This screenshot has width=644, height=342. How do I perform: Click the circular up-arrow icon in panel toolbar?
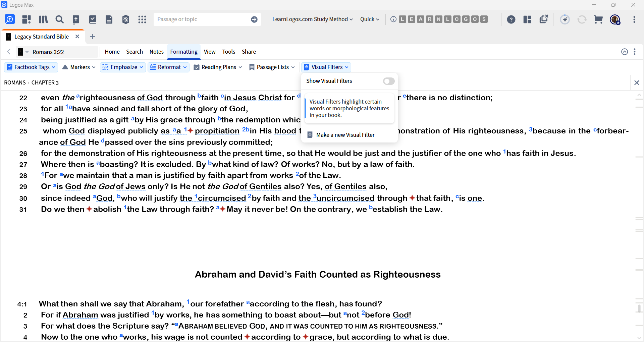tap(625, 52)
